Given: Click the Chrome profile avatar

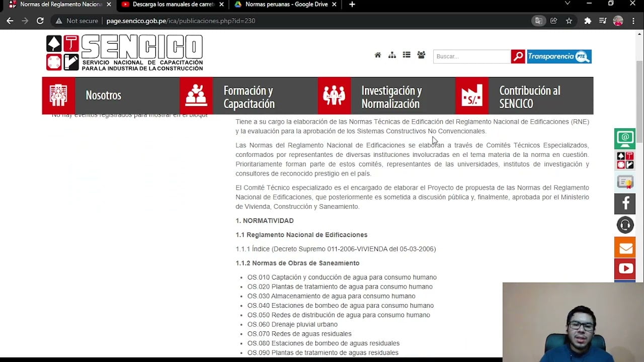Looking at the screenshot, I should 618,21.
